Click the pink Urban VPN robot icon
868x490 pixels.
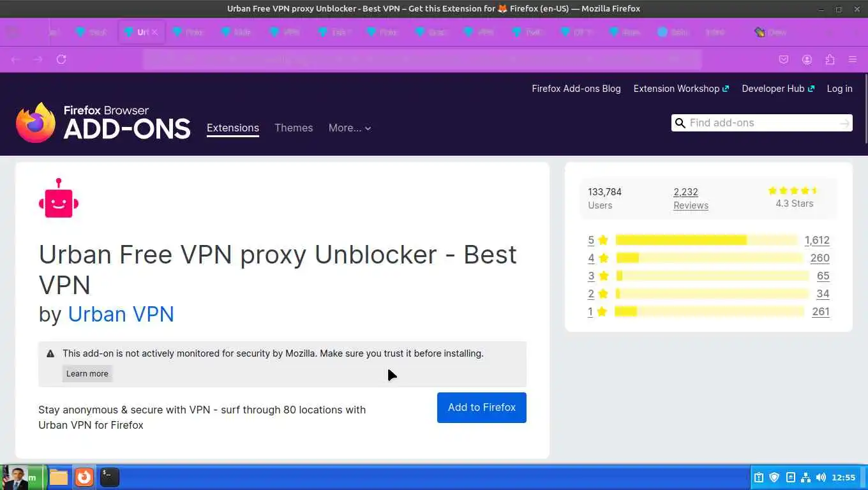pos(59,198)
